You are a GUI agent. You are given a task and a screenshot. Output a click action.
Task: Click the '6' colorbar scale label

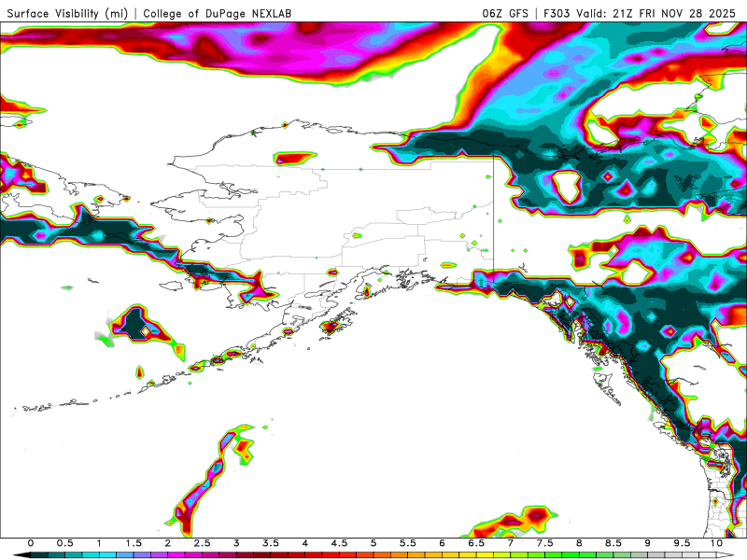[442, 543]
